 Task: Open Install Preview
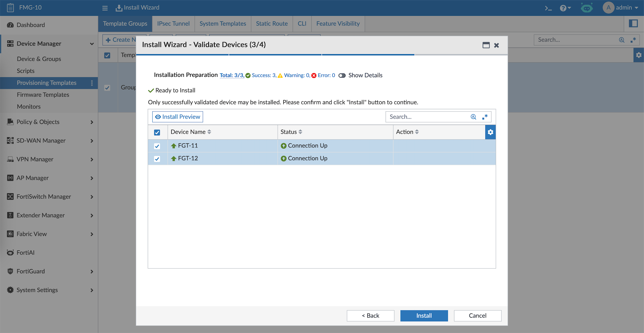[x=177, y=117]
